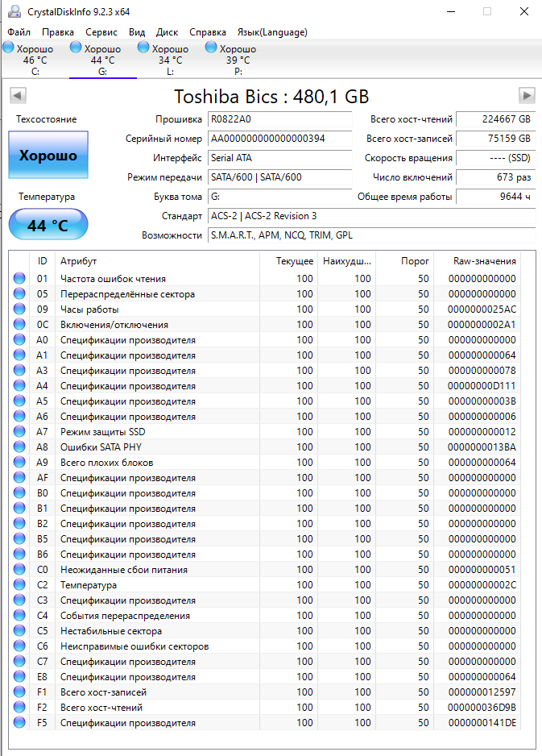Select the serial number field
Viewport: 542px width, 756px height.
point(280,139)
